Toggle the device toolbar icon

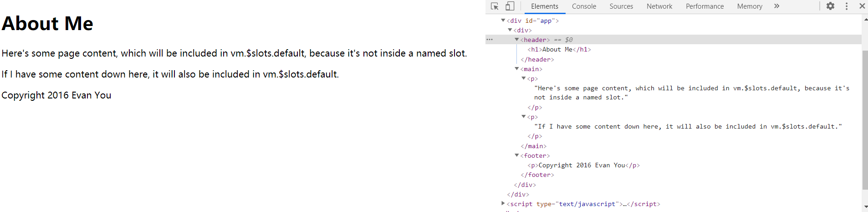(x=510, y=6)
